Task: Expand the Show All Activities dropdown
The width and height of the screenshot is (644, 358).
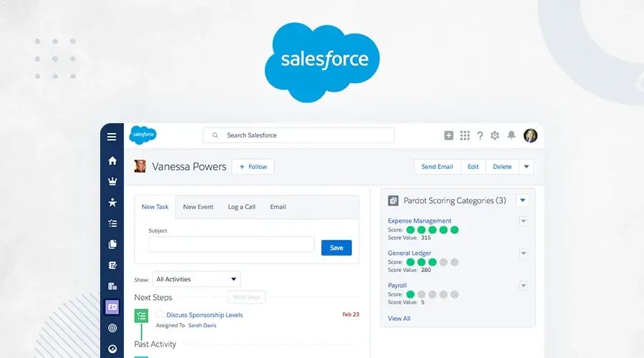Action: click(x=197, y=279)
